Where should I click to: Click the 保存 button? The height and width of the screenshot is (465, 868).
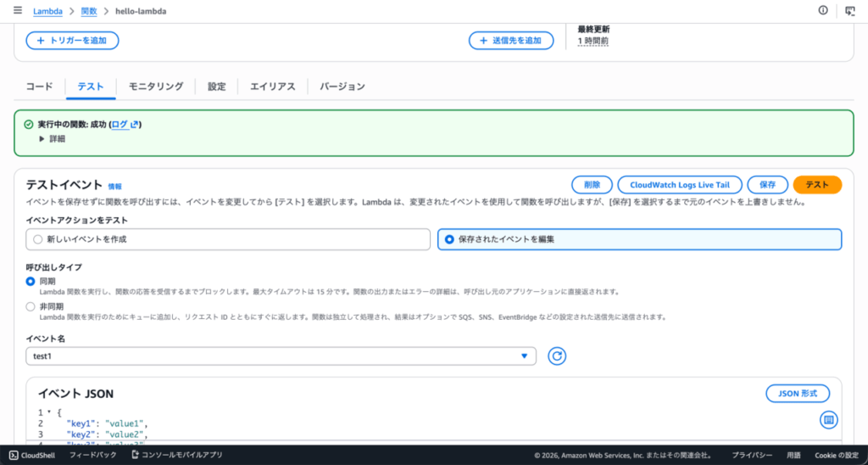[768, 185]
